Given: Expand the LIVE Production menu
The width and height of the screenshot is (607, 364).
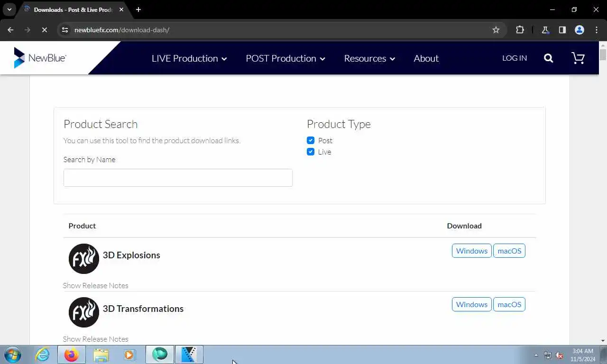Looking at the screenshot, I should (189, 58).
